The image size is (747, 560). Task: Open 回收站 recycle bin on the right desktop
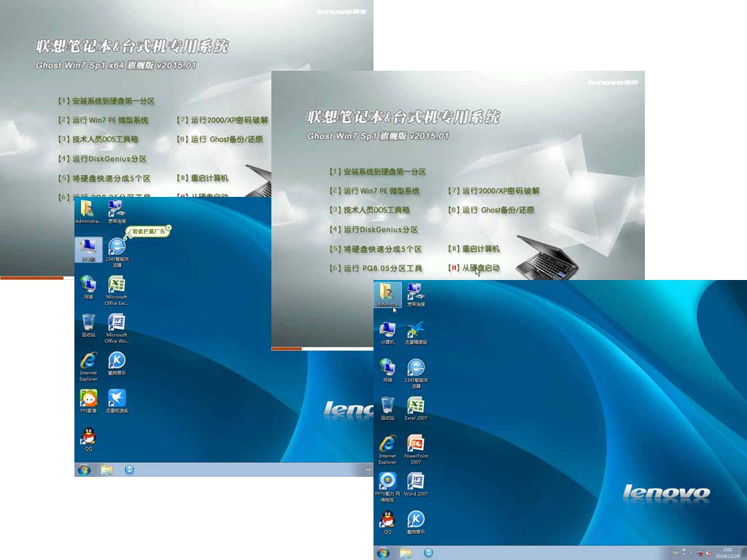pos(387,408)
